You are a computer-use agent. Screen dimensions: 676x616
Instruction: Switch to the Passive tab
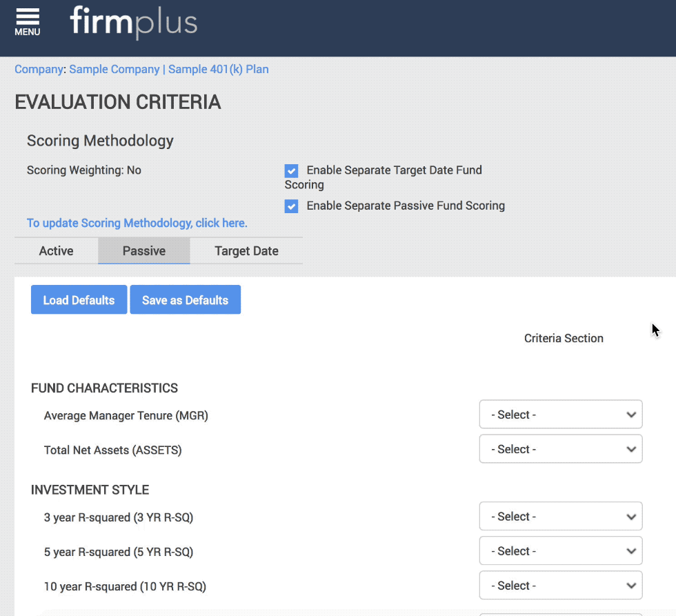coord(144,251)
